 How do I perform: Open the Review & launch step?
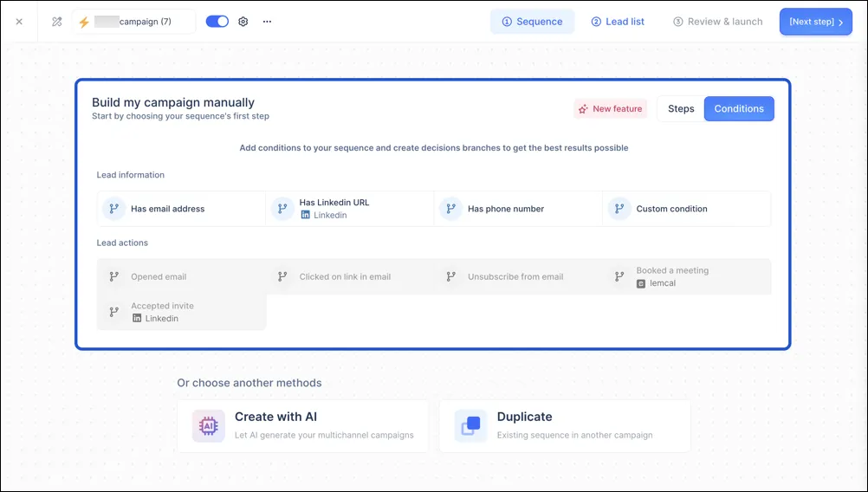pos(717,22)
